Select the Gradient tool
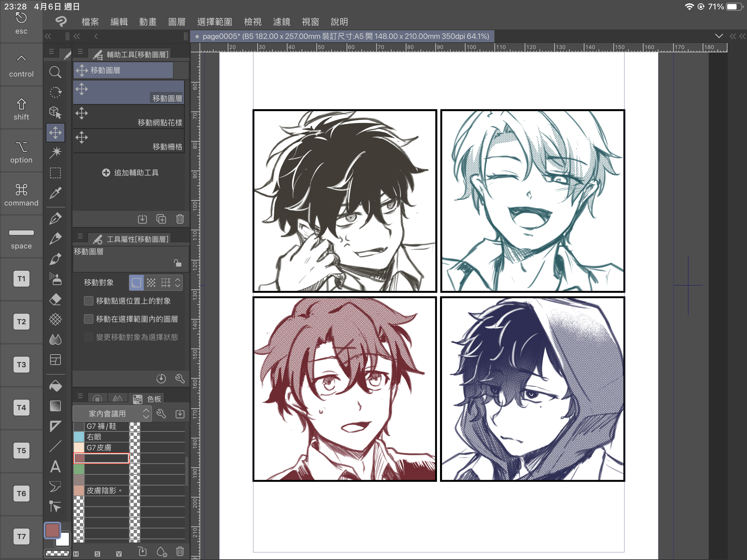Viewport: 747px width, 560px height. pos(55,406)
